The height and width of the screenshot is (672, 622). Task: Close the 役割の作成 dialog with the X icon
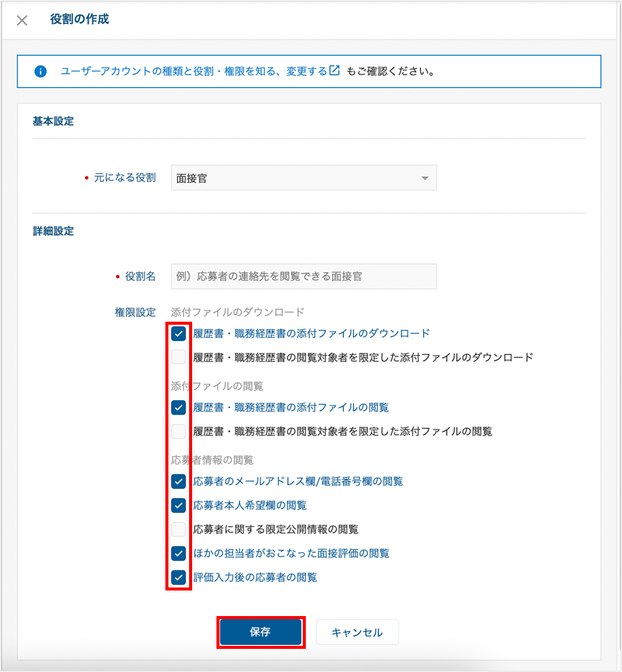coord(22,20)
